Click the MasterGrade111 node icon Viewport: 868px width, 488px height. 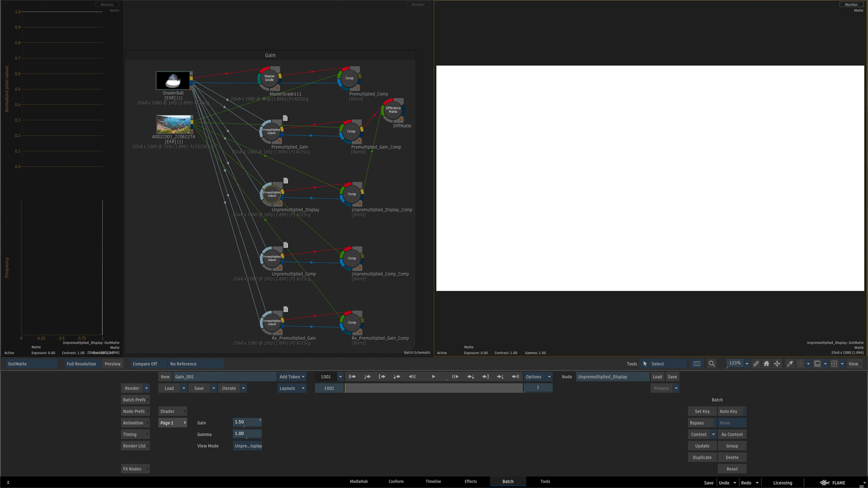point(270,78)
